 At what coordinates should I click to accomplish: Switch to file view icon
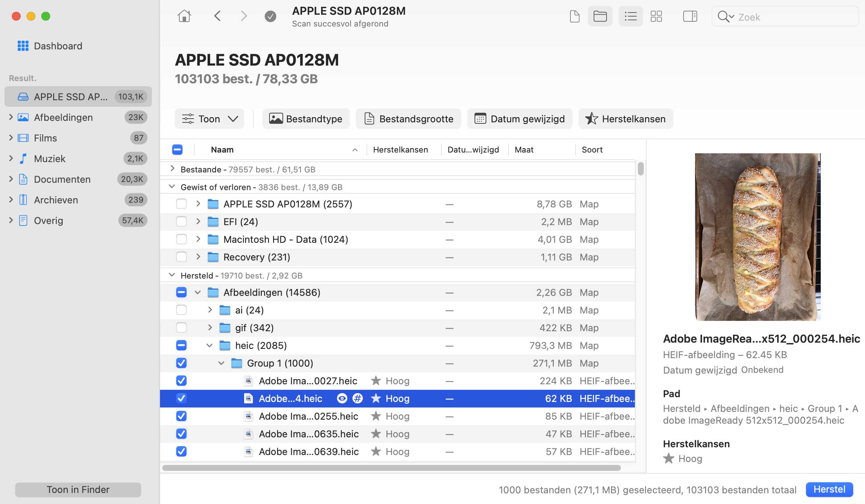tap(574, 16)
